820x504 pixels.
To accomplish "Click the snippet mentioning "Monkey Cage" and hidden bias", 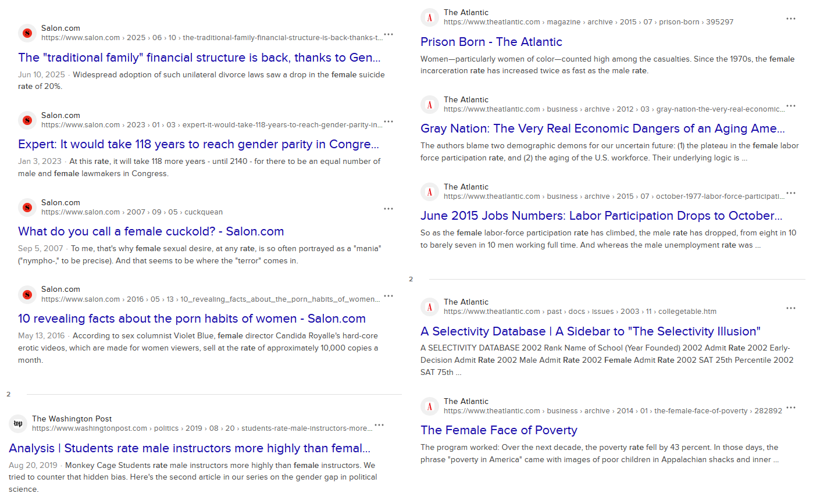I will (193, 477).
